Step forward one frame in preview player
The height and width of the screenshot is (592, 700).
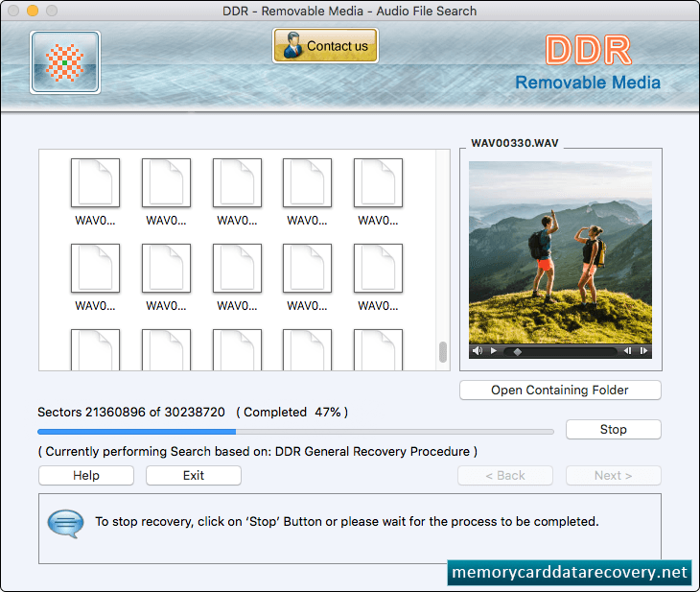point(643,351)
